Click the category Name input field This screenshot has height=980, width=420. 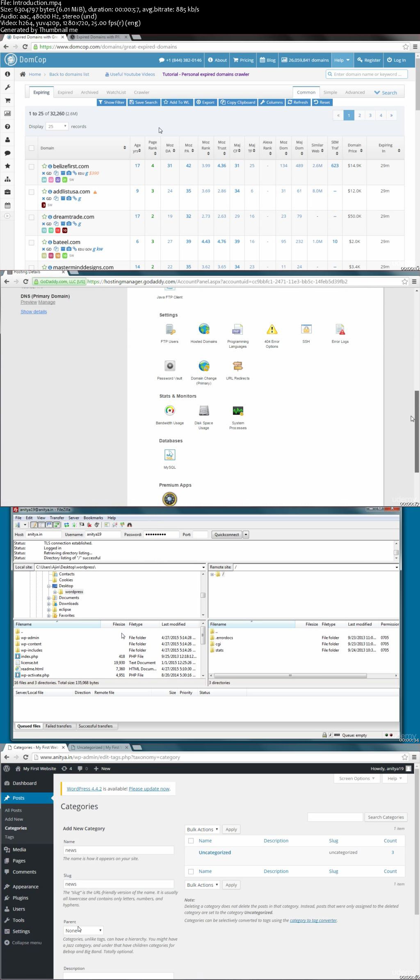point(119,850)
